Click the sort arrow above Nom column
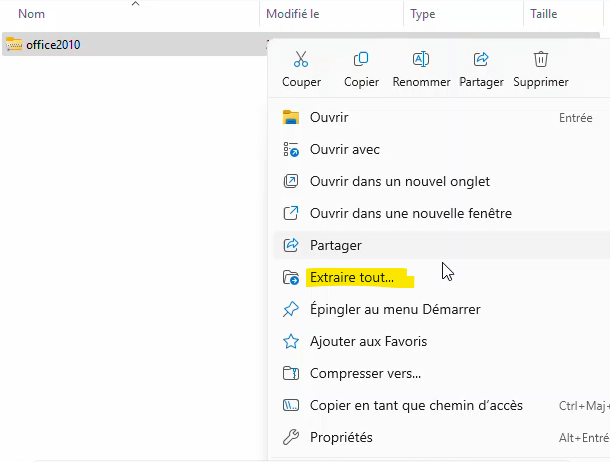 [x=135, y=4]
